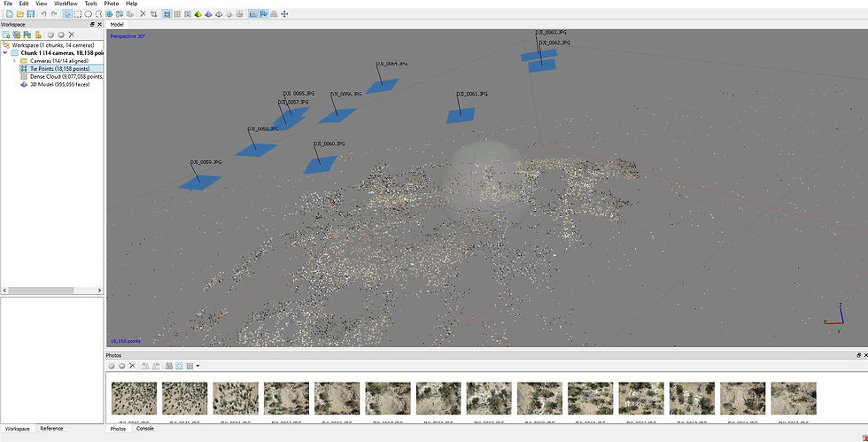Click the Workspace horizontal scrollbar thumb
Screen dimensions: 868x442
(x=41, y=291)
